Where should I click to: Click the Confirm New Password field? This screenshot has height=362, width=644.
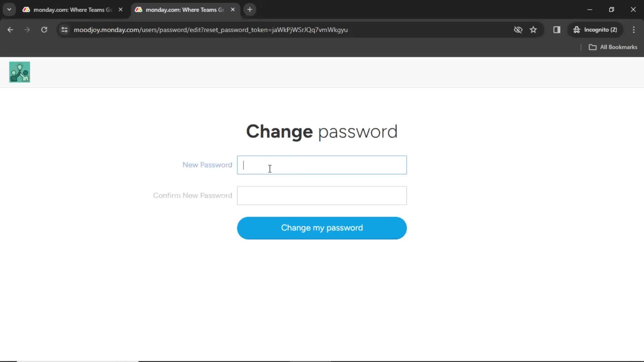pos(322,195)
